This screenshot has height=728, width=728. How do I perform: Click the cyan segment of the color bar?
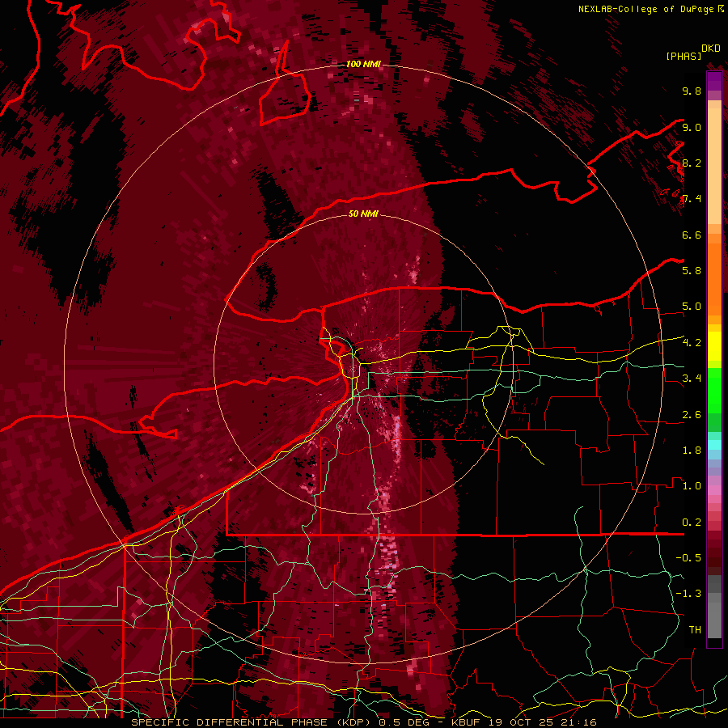[714, 445]
